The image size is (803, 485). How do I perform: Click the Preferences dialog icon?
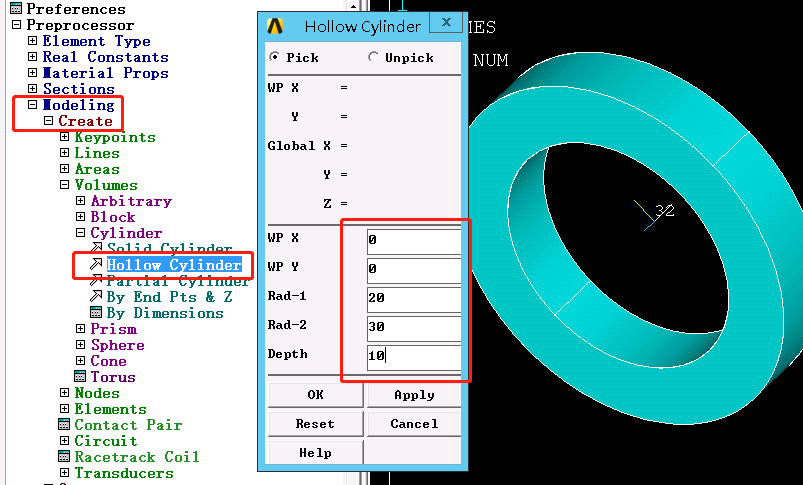click(x=16, y=8)
